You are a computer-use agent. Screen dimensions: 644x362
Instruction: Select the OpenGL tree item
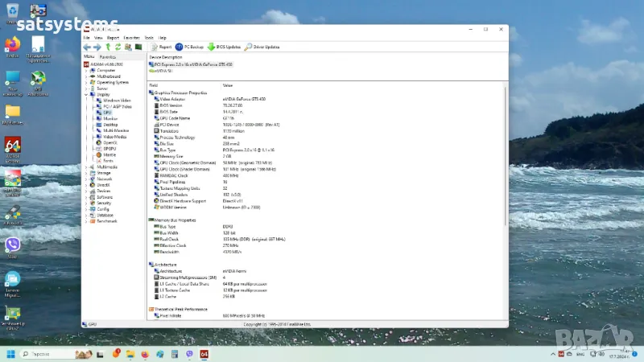coord(110,142)
